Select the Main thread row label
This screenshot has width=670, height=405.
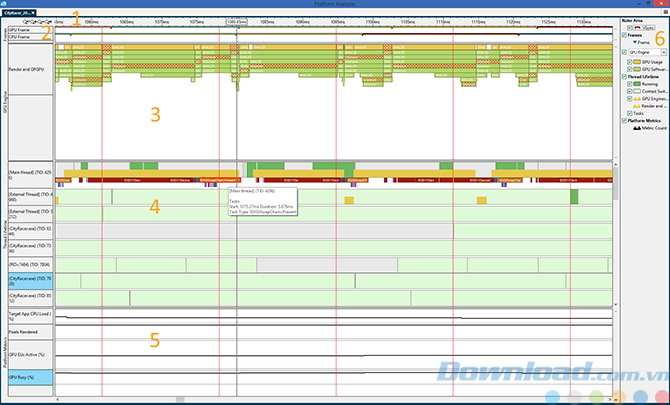coord(28,174)
